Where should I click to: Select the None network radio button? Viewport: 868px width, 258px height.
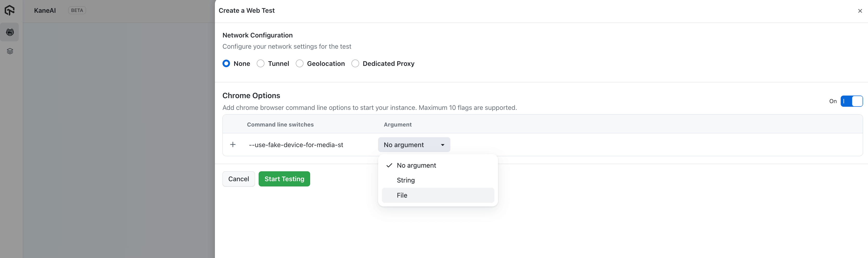(226, 64)
